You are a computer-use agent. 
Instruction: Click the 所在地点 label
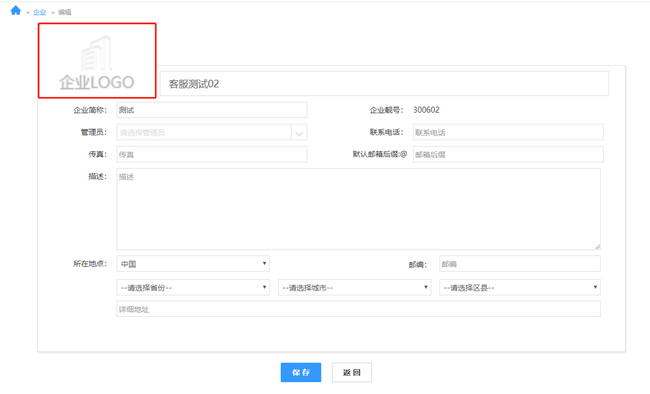click(x=90, y=264)
